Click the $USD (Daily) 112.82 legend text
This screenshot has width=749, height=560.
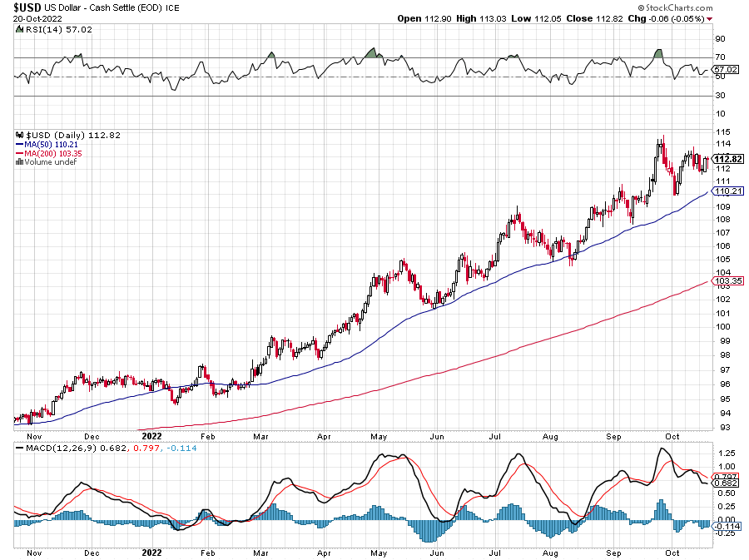pyautogui.click(x=73, y=135)
